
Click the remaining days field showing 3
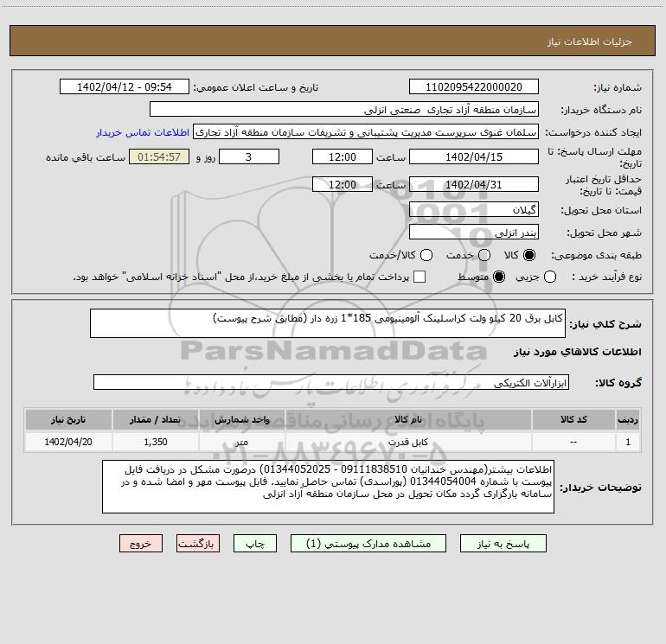(x=249, y=156)
